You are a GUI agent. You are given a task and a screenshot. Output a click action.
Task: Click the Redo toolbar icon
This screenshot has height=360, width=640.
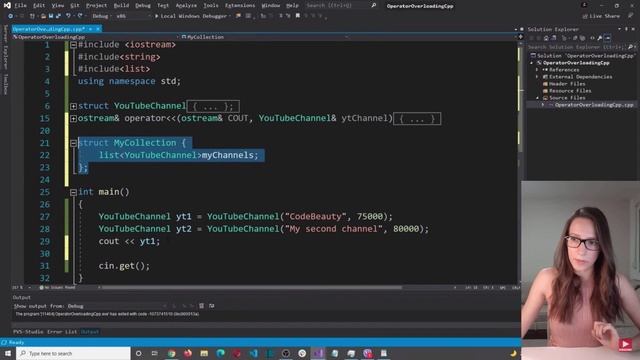(80, 16)
